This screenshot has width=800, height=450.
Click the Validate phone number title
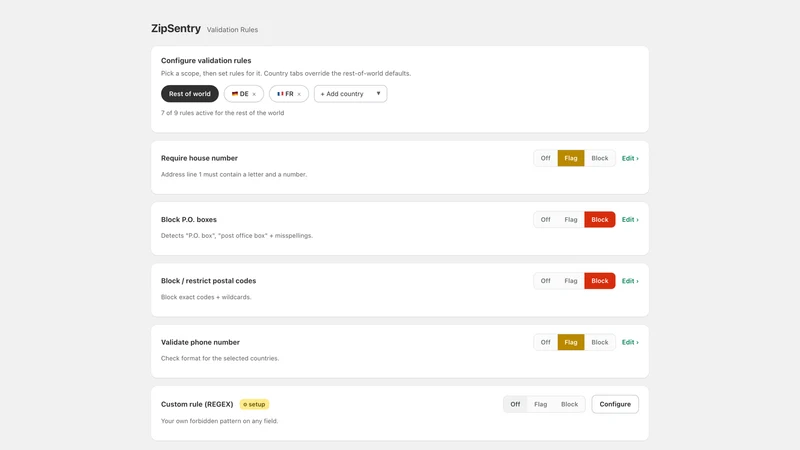coord(200,342)
